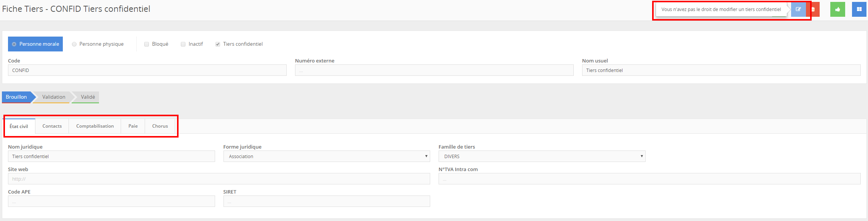This screenshot has width=868, height=221.
Task: Switch to the Contacts tab
Action: [52, 126]
